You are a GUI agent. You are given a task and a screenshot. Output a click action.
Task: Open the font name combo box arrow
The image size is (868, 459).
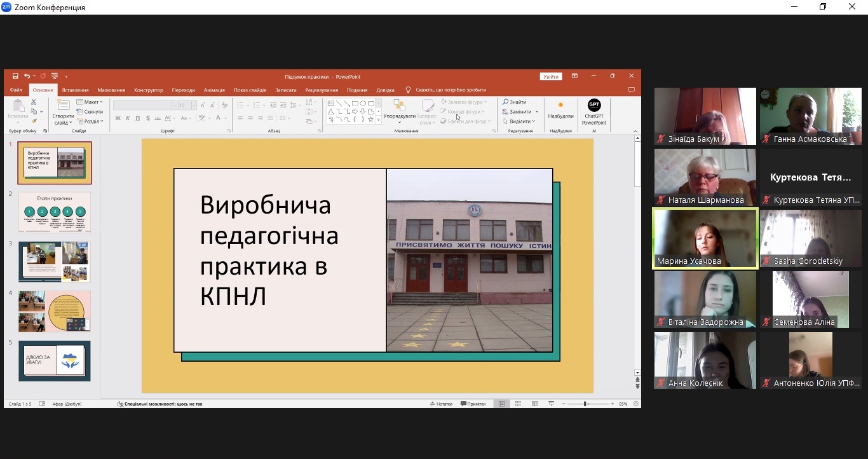coord(173,106)
